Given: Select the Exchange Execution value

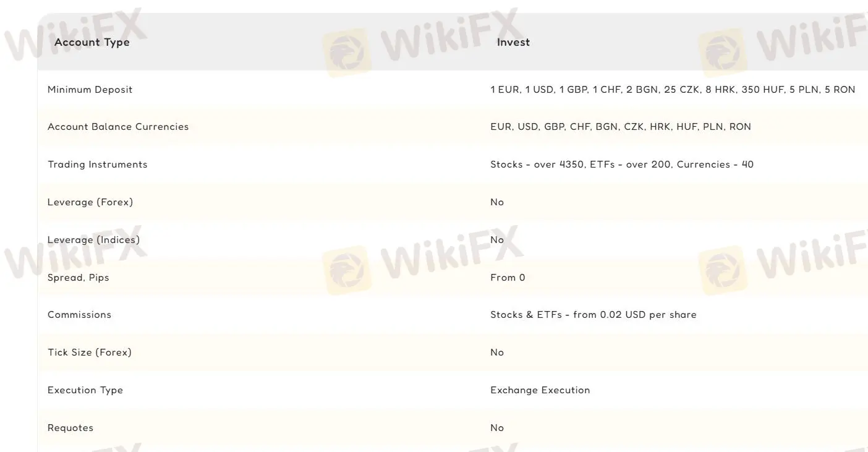Looking at the screenshot, I should point(540,390).
